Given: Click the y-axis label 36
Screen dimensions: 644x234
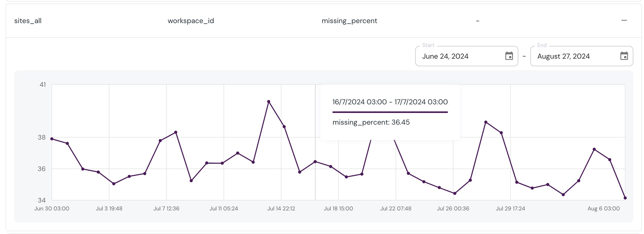Looking at the screenshot, I should tap(42, 169).
